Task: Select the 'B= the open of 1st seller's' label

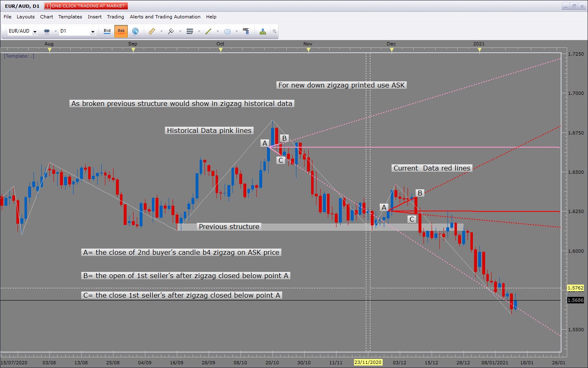Action: click(186, 276)
